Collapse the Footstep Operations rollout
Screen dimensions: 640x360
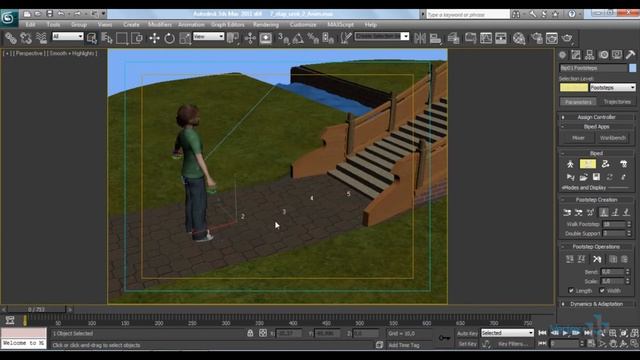pos(596,247)
